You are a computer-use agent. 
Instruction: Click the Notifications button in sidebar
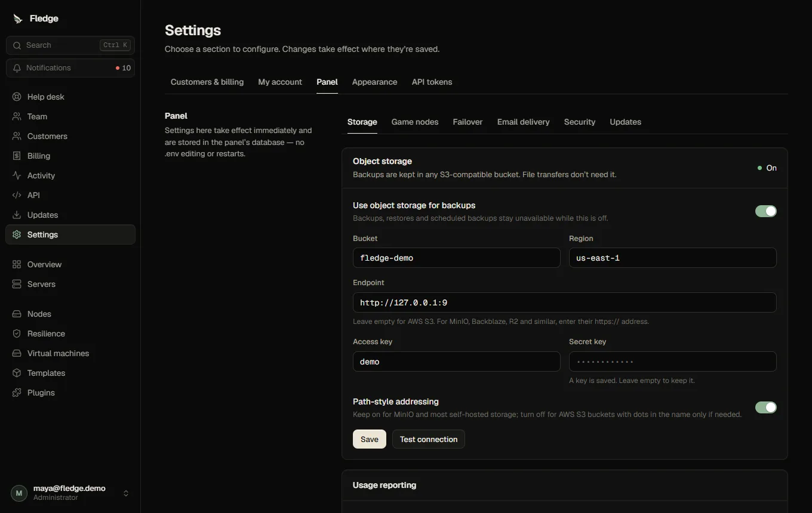70,68
